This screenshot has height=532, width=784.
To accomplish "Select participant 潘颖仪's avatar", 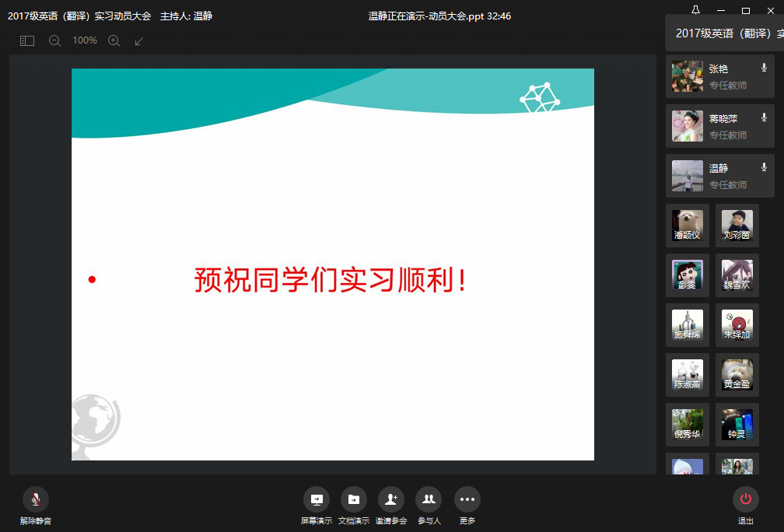I will (x=688, y=225).
